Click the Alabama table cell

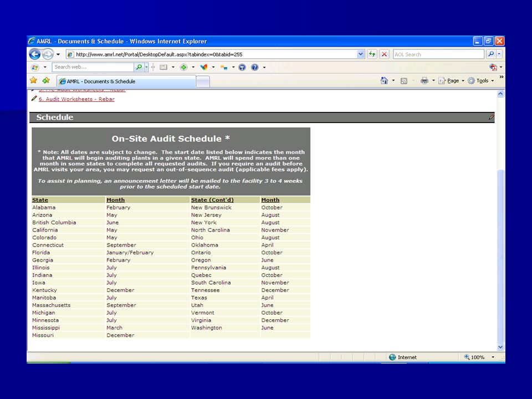68,207
